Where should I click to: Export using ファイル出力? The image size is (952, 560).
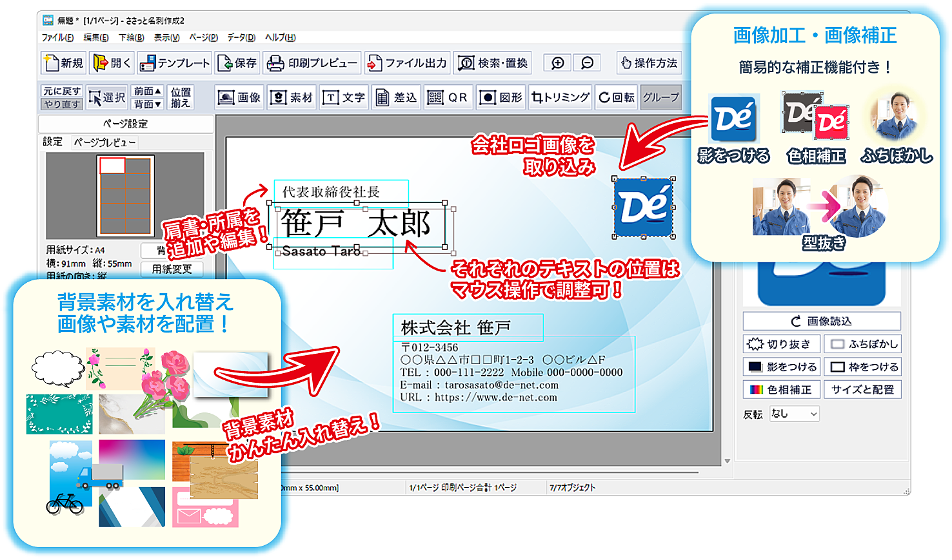407,63
